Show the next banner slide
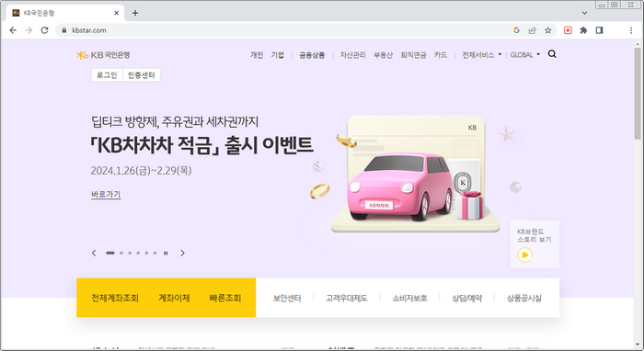The image size is (644, 351). pyautogui.click(x=183, y=253)
